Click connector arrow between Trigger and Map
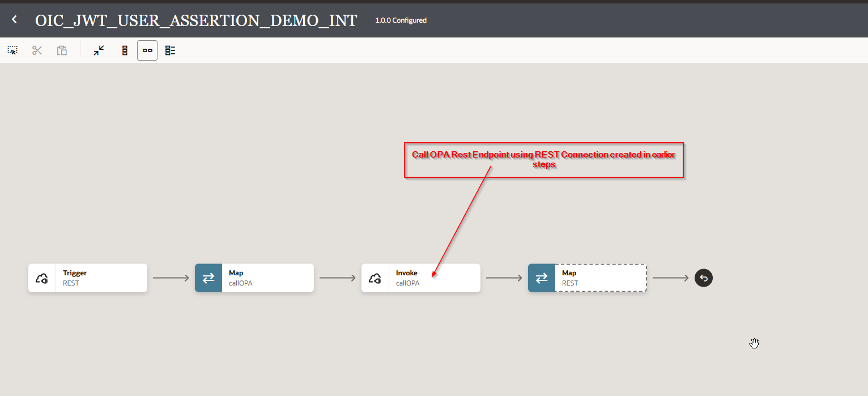Screen dimensions: 868x396 point(171,278)
